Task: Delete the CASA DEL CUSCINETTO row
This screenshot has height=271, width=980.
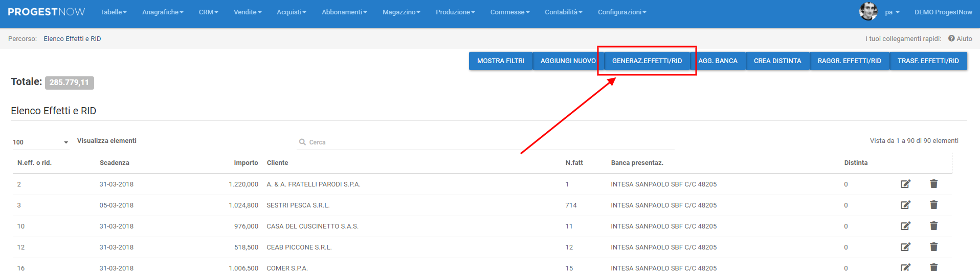Action: tap(933, 226)
